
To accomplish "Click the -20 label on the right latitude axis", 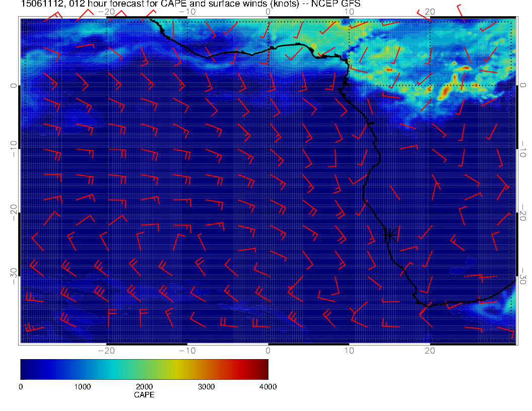I will click(x=523, y=213).
